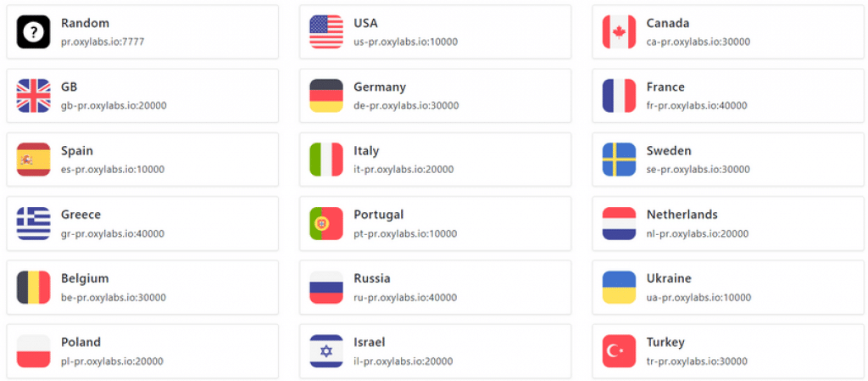Click the Greece flag icon
Image resolution: width=868 pixels, height=381 pixels.
point(33,223)
